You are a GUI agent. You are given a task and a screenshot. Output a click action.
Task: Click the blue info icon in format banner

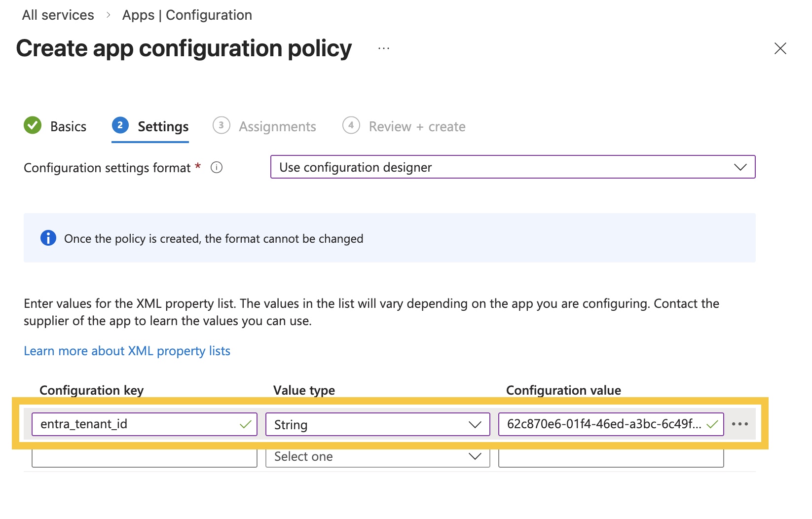click(48, 238)
